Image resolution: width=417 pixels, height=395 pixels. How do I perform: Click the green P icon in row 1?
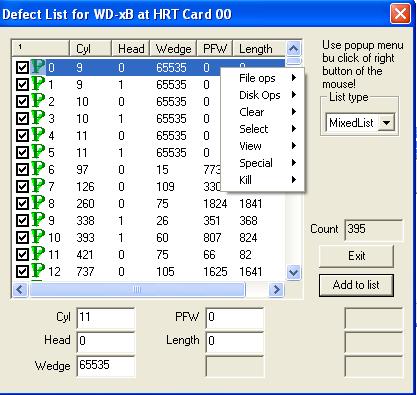(38, 84)
